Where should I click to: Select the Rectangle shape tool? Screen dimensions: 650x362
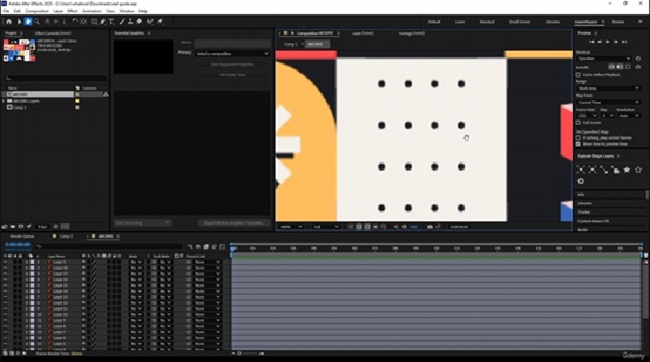(94, 22)
